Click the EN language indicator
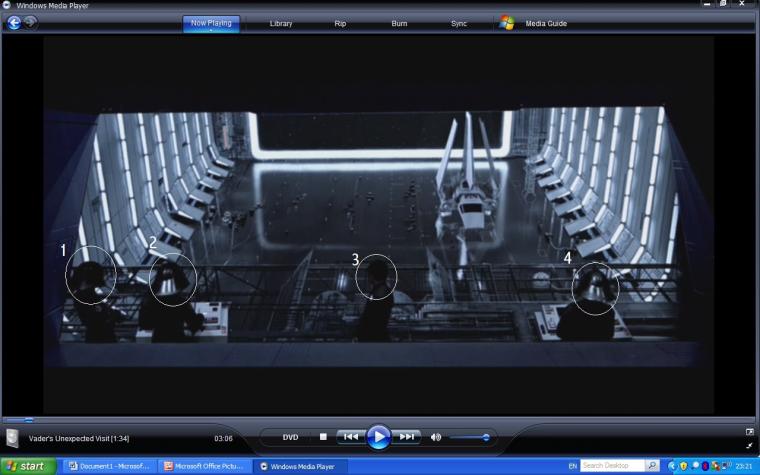 (x=572, y=466)
